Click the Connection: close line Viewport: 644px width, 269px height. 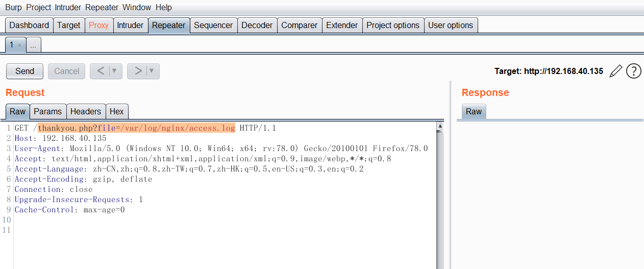pos(54,189)
